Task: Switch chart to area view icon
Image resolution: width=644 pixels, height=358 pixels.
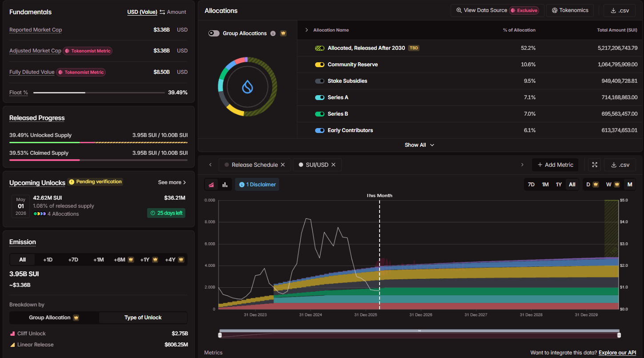Action: pos(211,185)
